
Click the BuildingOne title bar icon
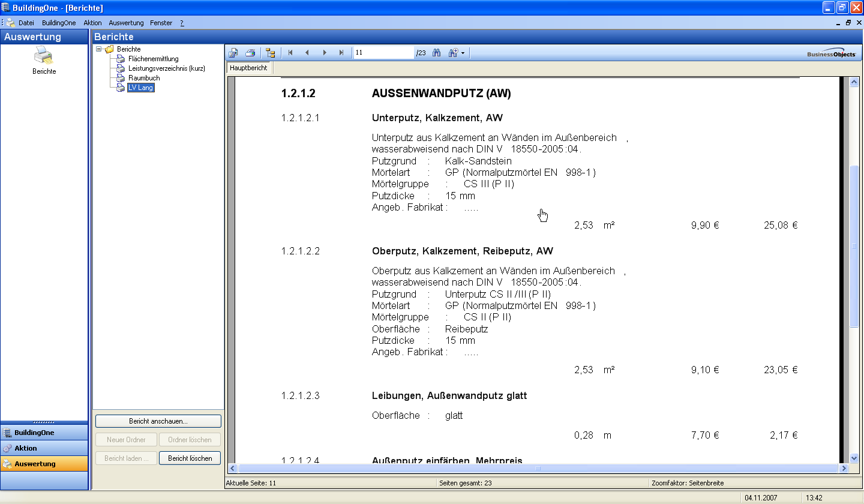(x=7, y=8)
